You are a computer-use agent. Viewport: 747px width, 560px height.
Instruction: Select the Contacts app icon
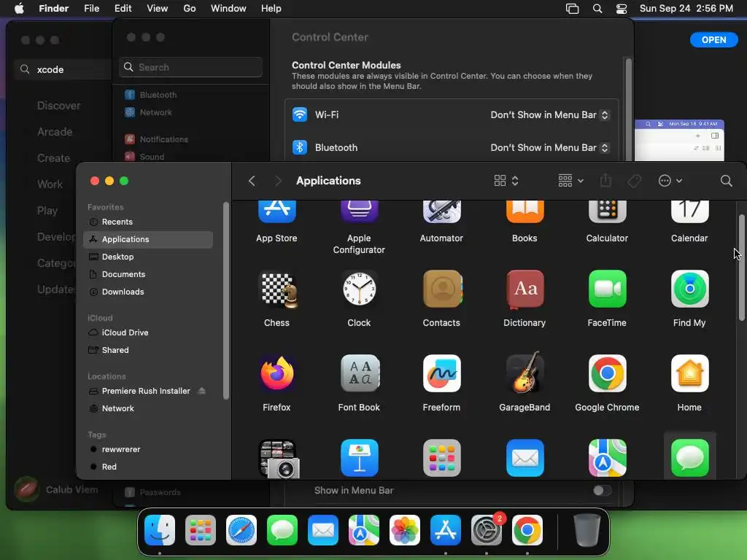coord(442,289)
